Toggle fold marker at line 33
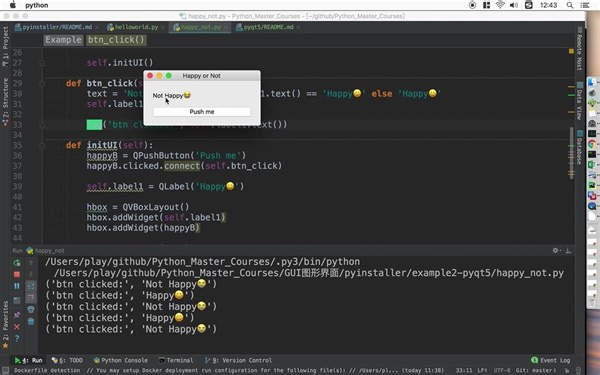The image size is (600, 375). coord(42,125)
